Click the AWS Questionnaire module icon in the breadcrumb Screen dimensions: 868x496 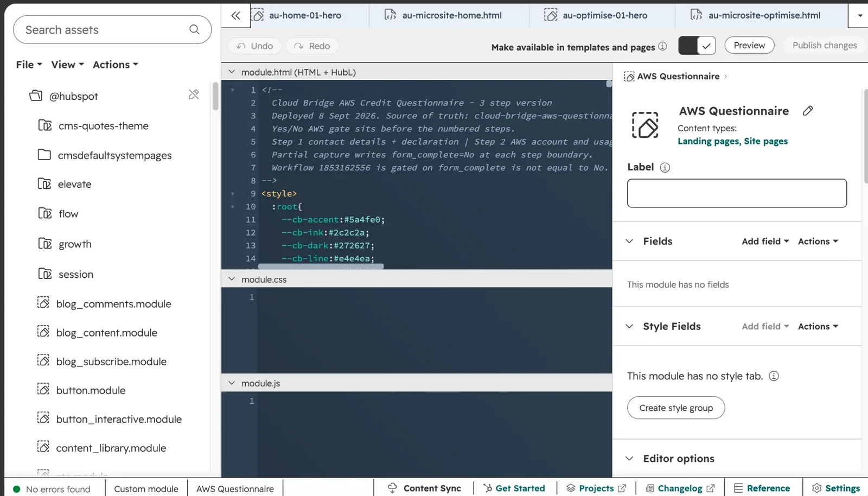(629, 77)
